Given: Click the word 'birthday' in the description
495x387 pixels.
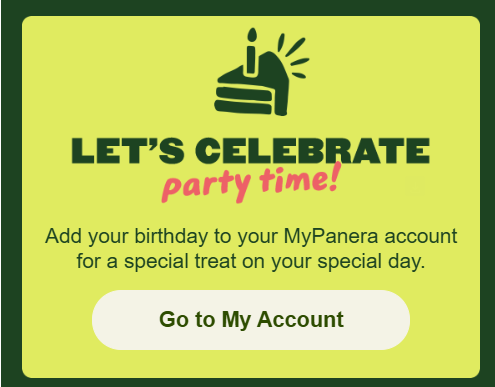Looking at the screenshot, I should 171,236.
